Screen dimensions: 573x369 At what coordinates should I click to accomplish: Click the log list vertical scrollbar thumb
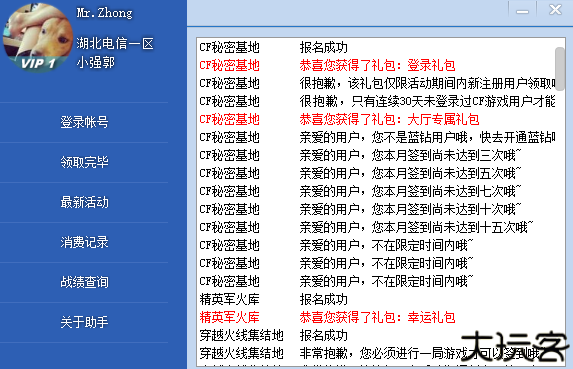point(559,69)
